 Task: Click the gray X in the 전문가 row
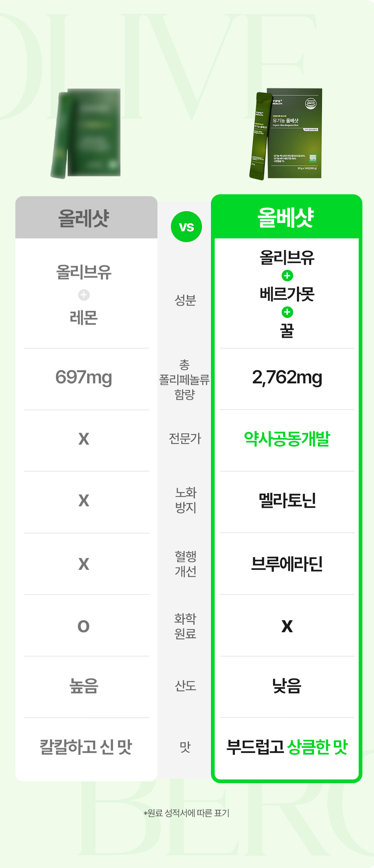click(84, 439)
